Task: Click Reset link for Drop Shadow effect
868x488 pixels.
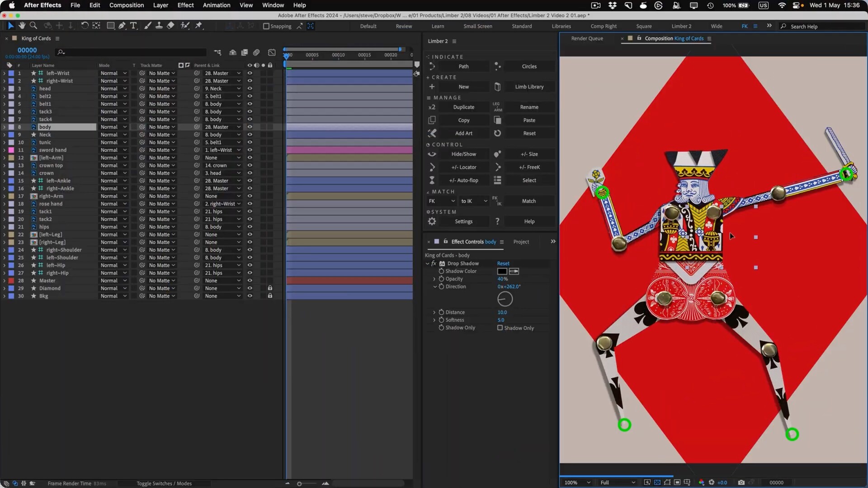Action: coord(503,263)
